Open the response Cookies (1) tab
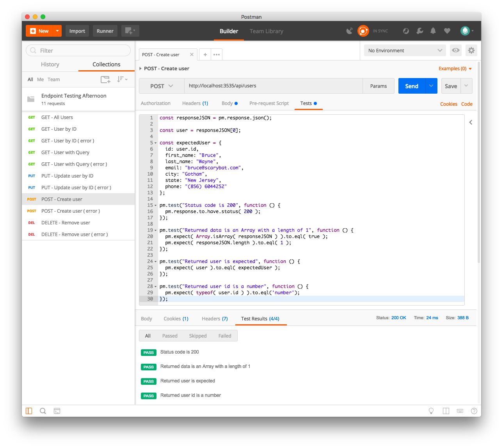Viewport: 503px width, 448px height. click(176, 319)
